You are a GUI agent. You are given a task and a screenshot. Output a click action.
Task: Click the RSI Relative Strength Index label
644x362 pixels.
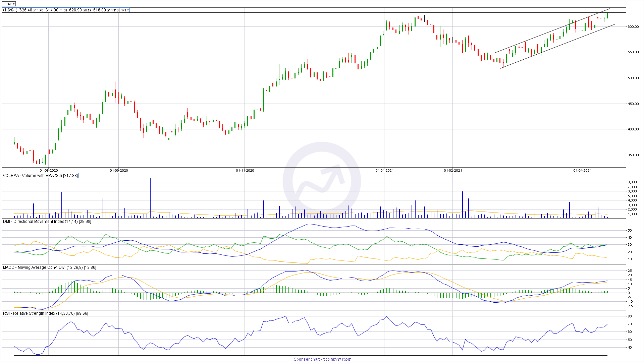click(x=45, y=313)
